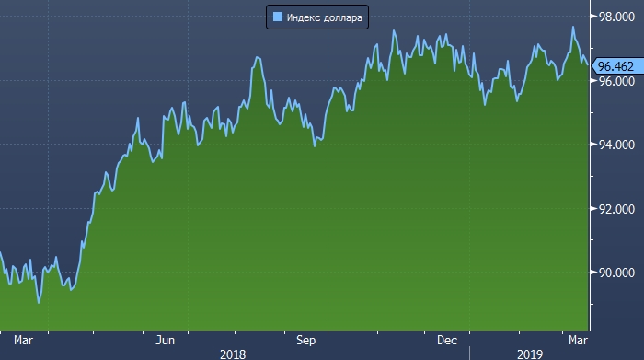Click the 'Sep' x-axis label
This screenshot has height=360, width=644.
(306, 341)
